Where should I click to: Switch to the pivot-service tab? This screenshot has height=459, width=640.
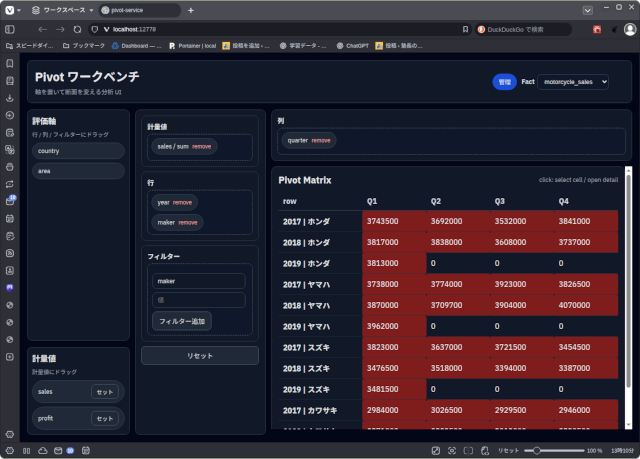coord(138,10)
